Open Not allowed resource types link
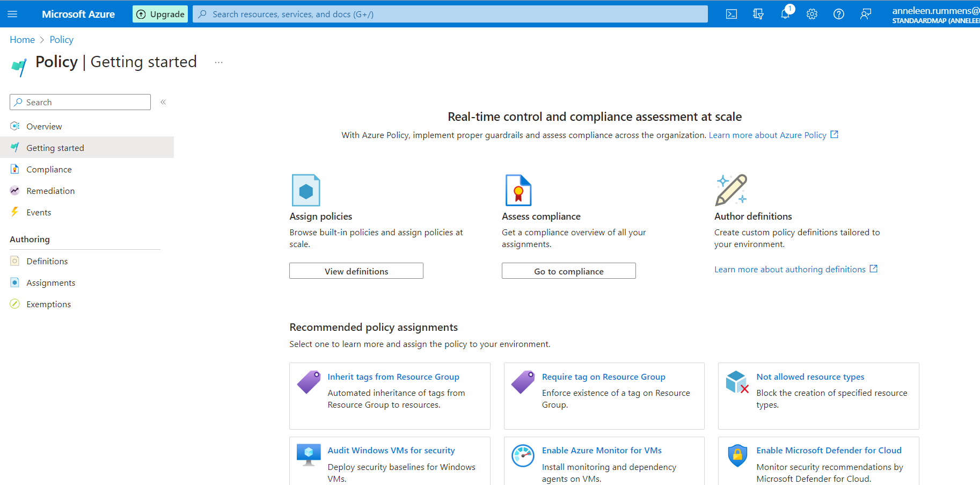The width and height of the screenshot is (980, 485). [x=810, y=377]
